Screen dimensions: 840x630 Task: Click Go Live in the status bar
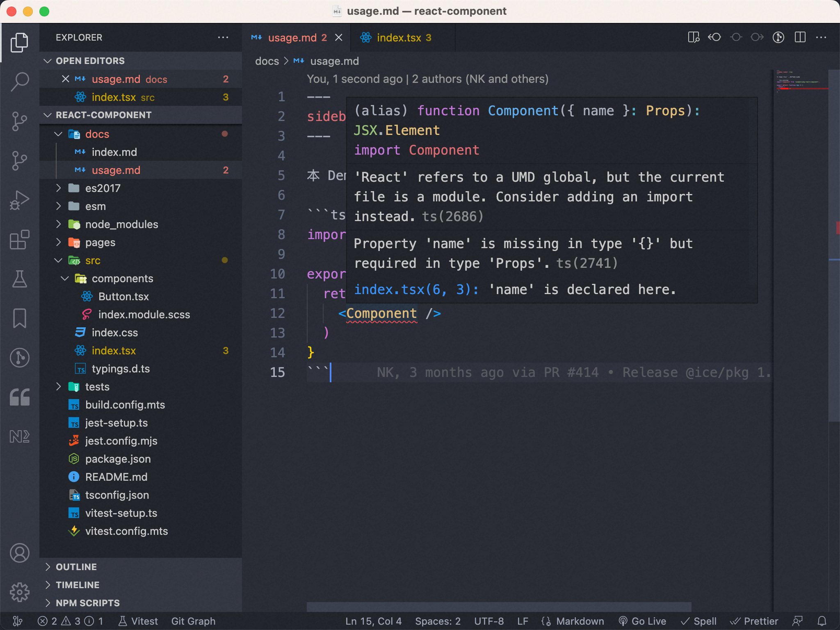pos(642,621)
